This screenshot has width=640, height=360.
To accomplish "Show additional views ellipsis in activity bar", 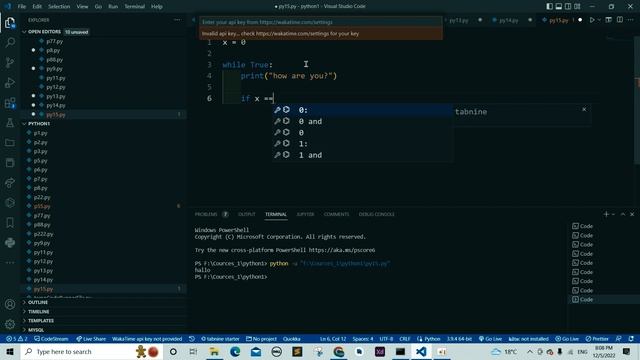I will pos(10,262).
